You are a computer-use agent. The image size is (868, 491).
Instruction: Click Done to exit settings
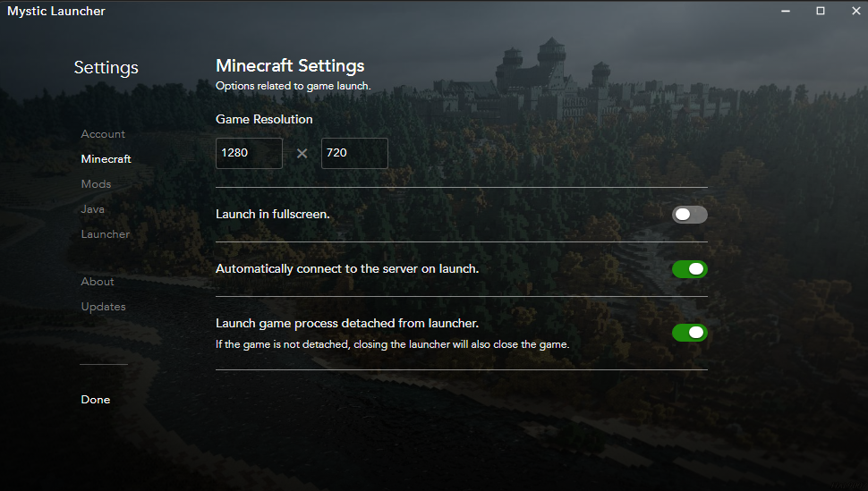point(95,400)
